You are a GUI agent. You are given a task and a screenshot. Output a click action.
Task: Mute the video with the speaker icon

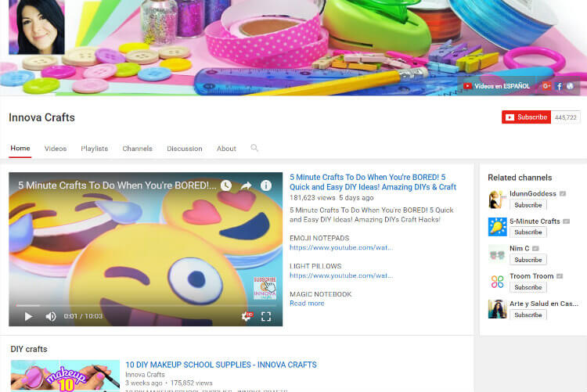(51, 316)
